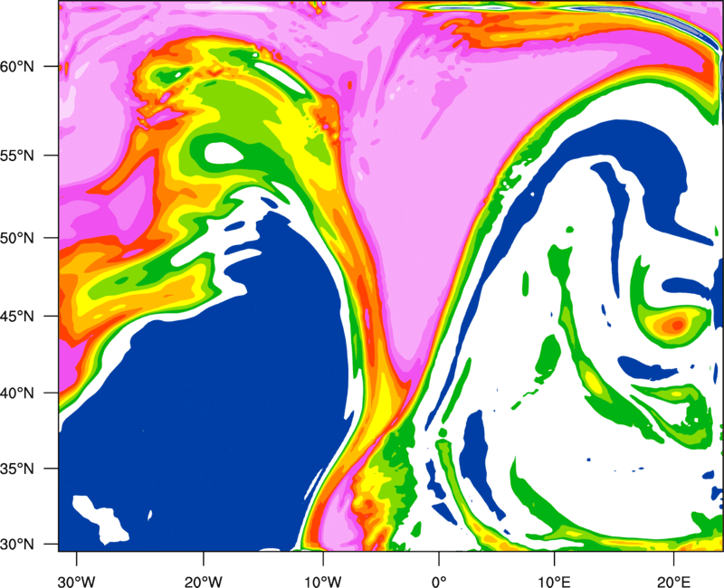
Task: Click the 50°N latitude label
Action: click(x=17, y=238)
